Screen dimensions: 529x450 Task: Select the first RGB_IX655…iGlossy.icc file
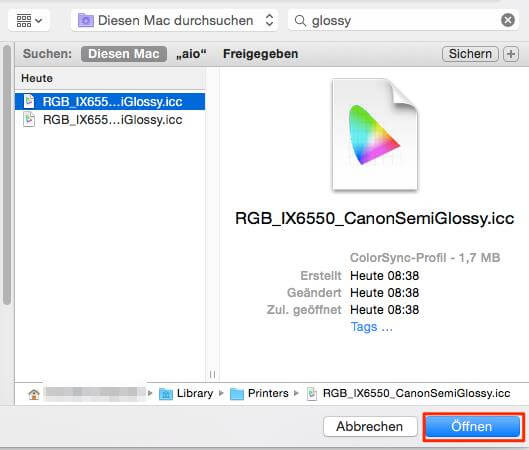tap(110, 102)
